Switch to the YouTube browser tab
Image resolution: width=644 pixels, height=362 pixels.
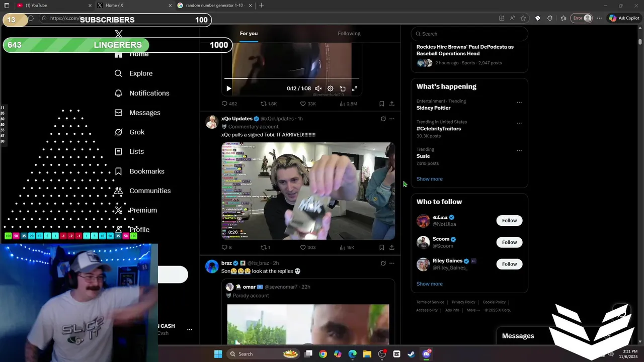(53, 6)
